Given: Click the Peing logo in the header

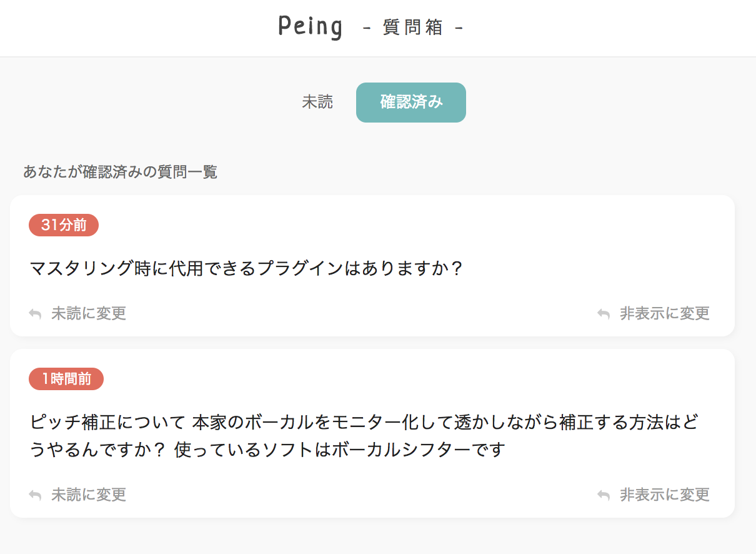Looking at the screenshot, I should point(311,28).
